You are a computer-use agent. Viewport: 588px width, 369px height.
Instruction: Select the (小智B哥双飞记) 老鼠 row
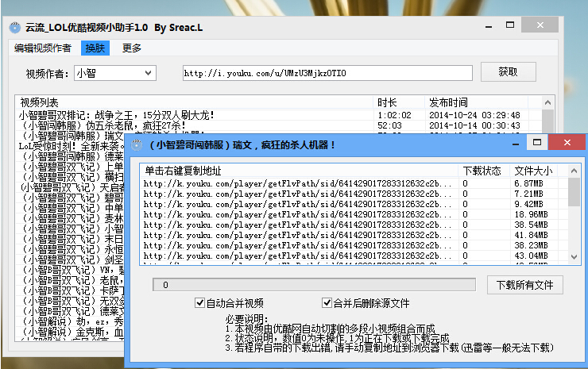point(71,280)
